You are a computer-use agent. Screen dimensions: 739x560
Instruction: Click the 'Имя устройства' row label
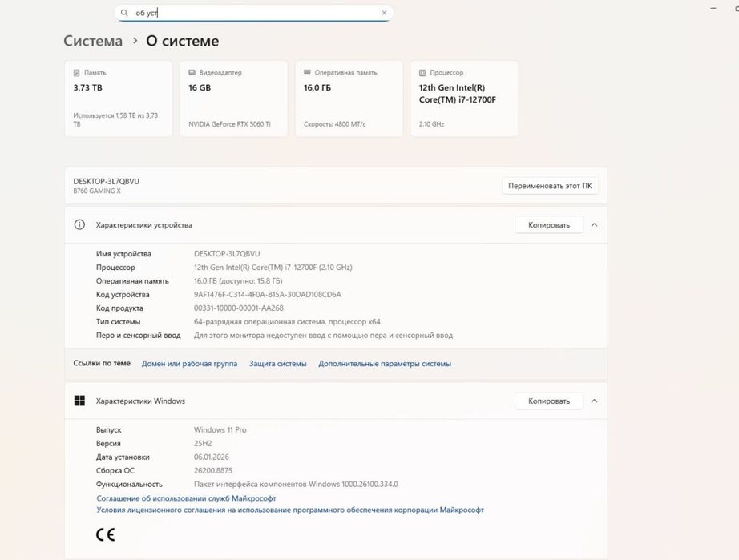(x=123, y=254)
